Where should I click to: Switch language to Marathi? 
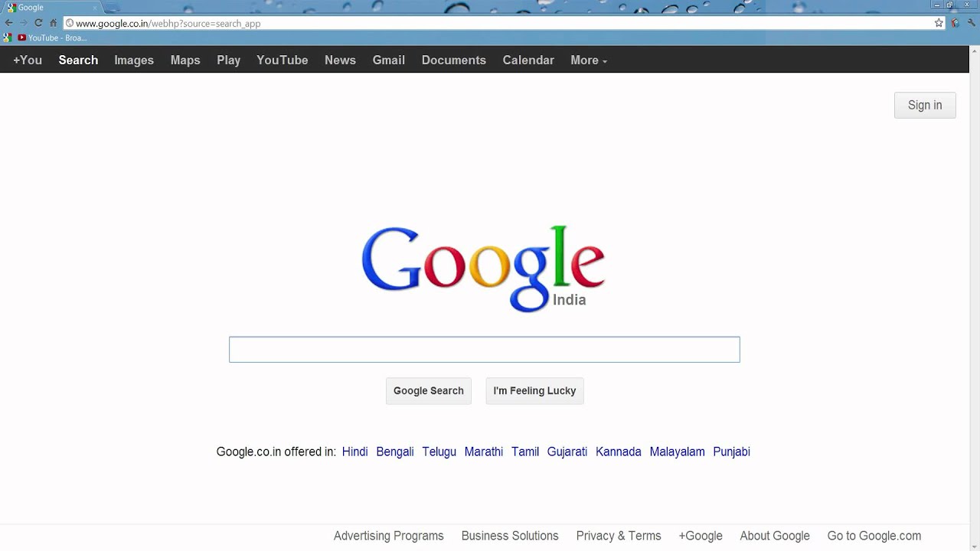(484, 452)
